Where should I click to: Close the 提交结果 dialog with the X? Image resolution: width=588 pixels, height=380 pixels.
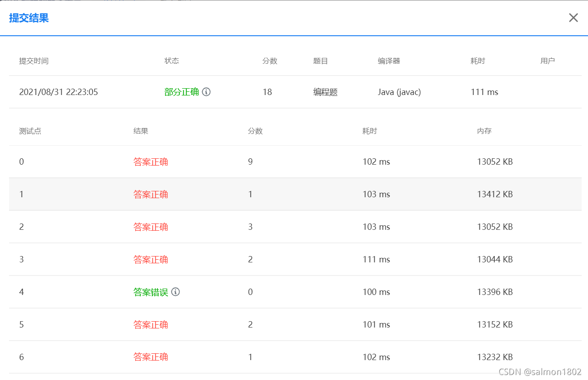[573, 18]
